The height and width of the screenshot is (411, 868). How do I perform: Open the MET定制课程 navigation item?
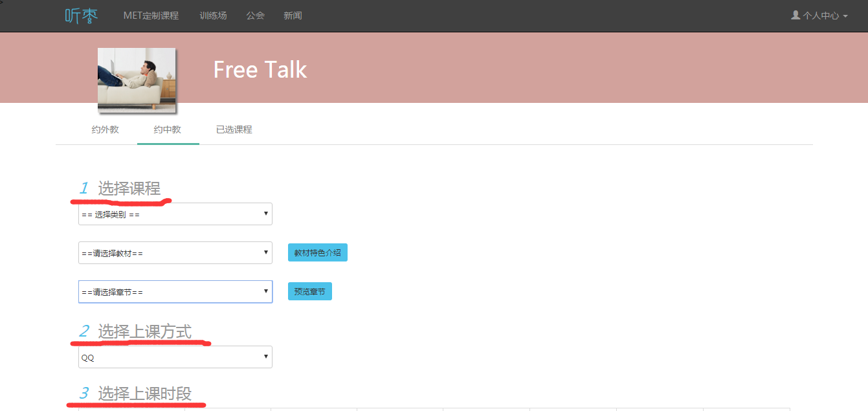click(151, 16)
